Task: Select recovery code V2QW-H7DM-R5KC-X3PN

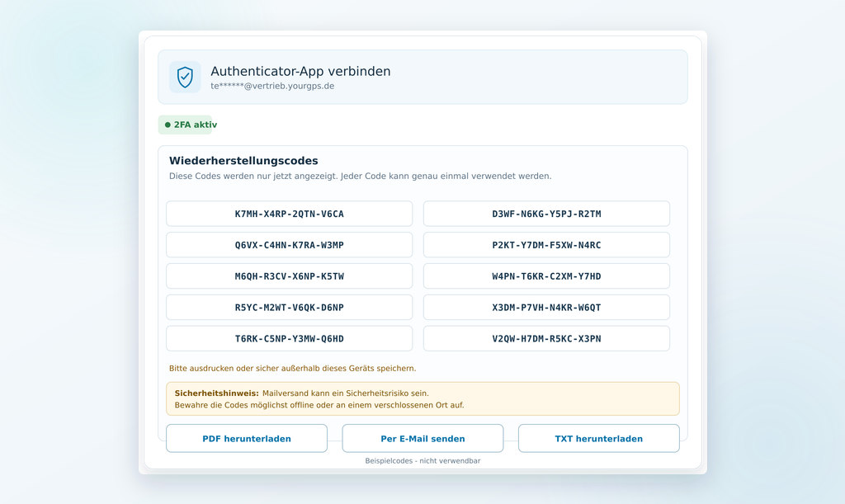Action: coord(546,339)
